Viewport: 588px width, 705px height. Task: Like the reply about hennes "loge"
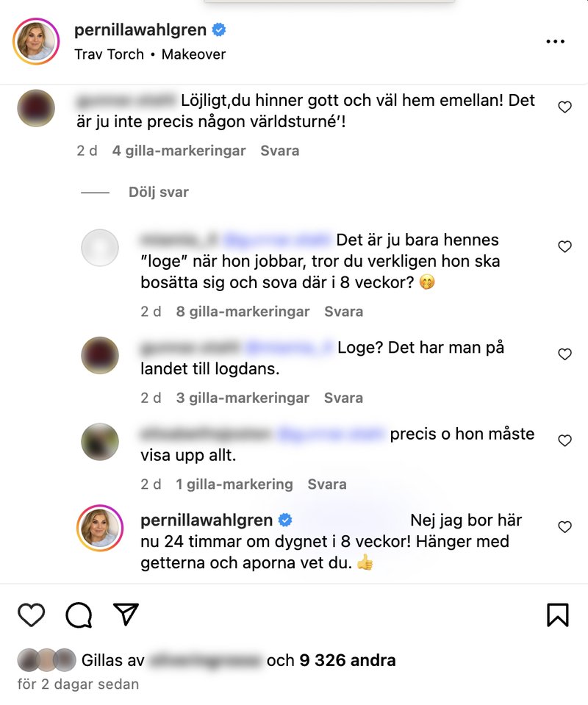[x=564, y=246]
